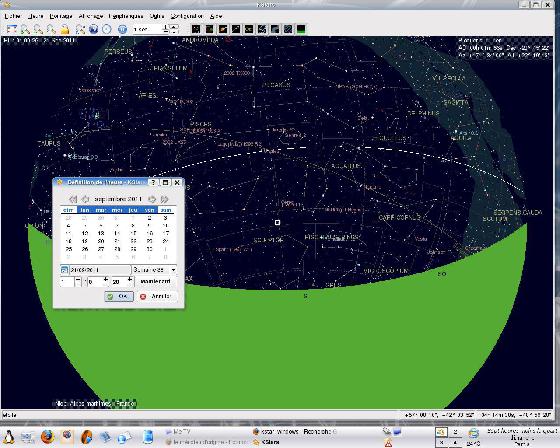Select day 27 in the September calendar
This screenshot has width=560, height=448.
[101, 249]
